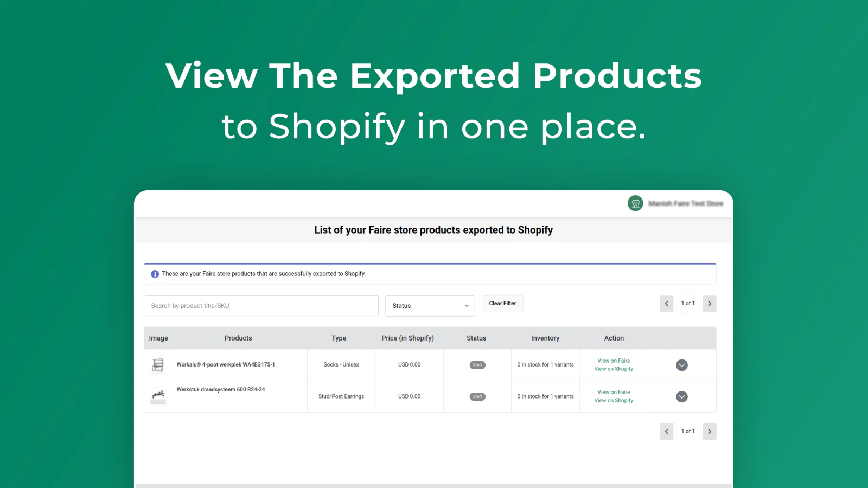
Task: Open the blurred store name account menu
Action: (686, 203)
